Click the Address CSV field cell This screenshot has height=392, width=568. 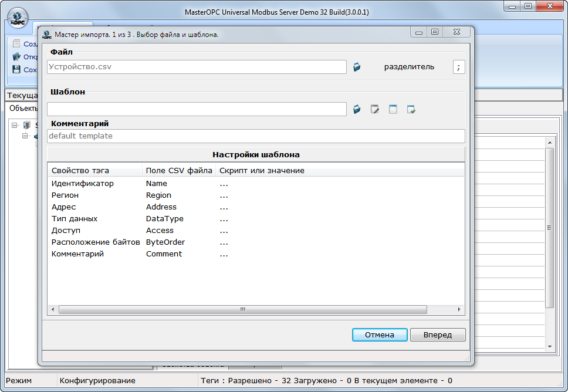(161, 207)
